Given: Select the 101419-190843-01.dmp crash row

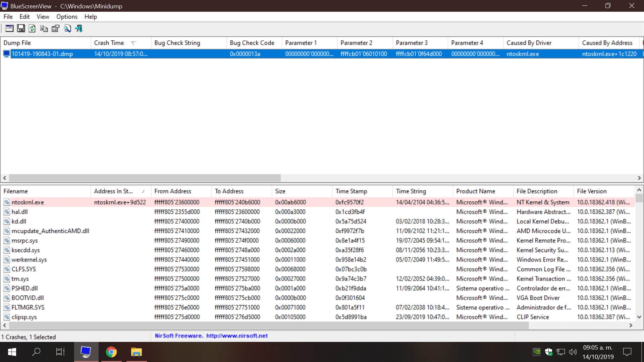Looking at the screenshot, I should pyautogui.click(x=42, y=54).
